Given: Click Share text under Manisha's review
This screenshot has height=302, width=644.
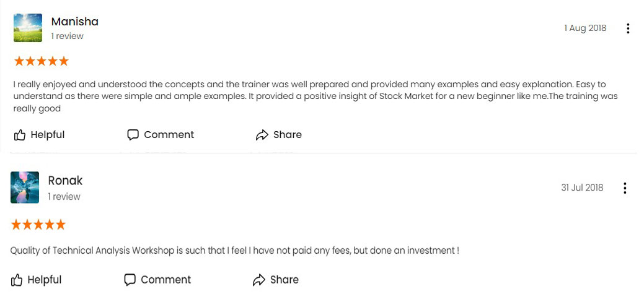Looking at the screenshot, I should (x=288, y=135).
